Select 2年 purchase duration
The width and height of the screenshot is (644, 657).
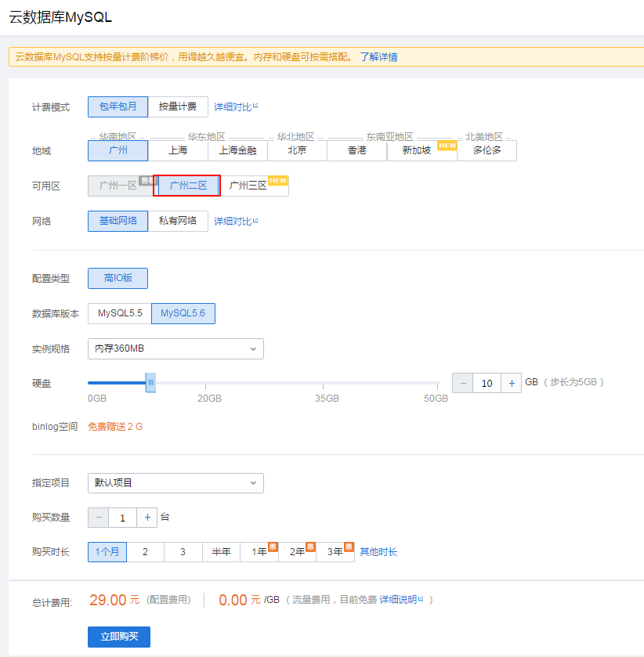pyautogui.click(x=297, y=552)
